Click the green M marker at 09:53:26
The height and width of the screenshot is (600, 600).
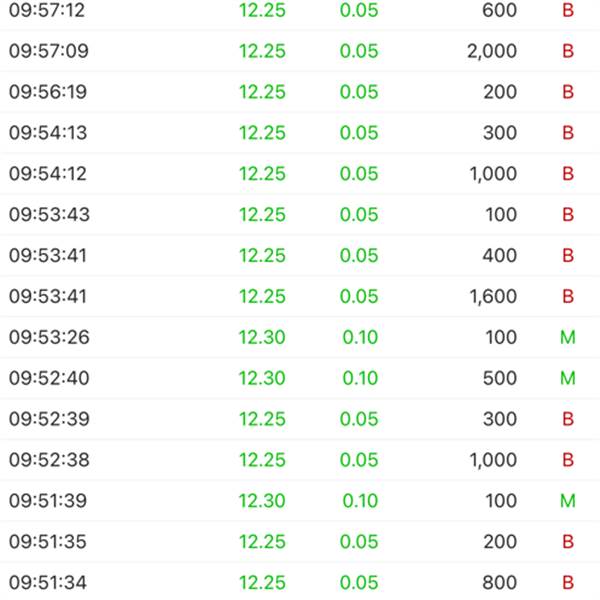point(568,338)
